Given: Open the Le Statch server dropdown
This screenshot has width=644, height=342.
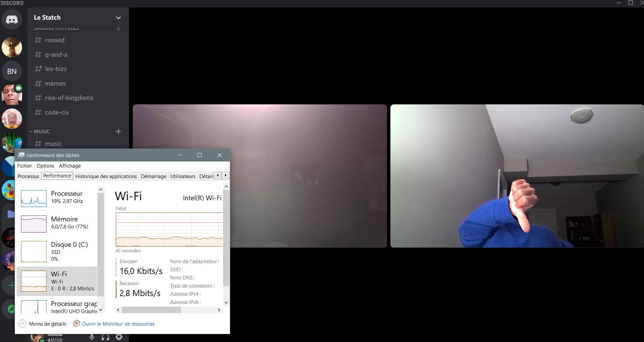Looking at the screenshot, I should point(118,18).
